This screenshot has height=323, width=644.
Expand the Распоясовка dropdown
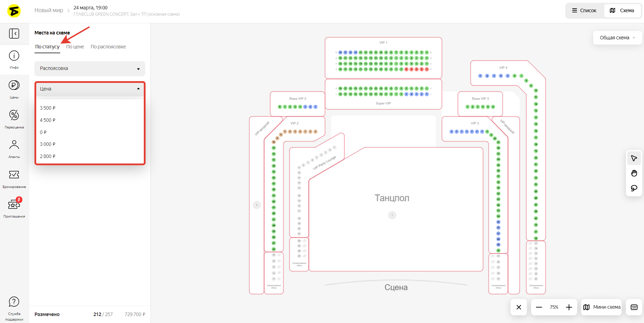click(x=90, y=69)
